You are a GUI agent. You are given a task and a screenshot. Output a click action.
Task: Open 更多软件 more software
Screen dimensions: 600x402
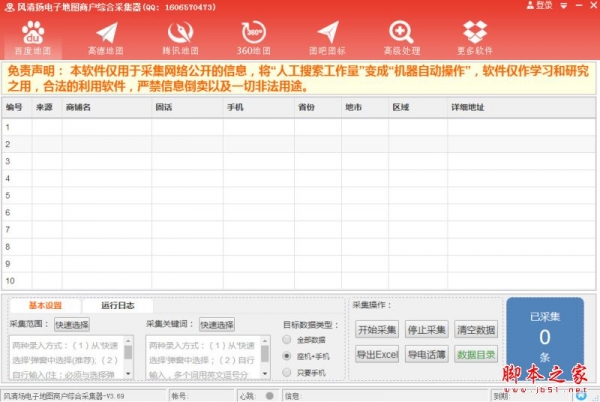475,38
